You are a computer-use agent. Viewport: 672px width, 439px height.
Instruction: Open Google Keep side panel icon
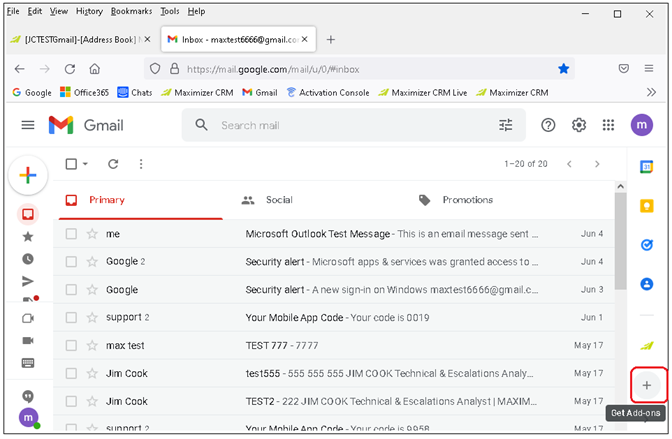tap(646, 206)
